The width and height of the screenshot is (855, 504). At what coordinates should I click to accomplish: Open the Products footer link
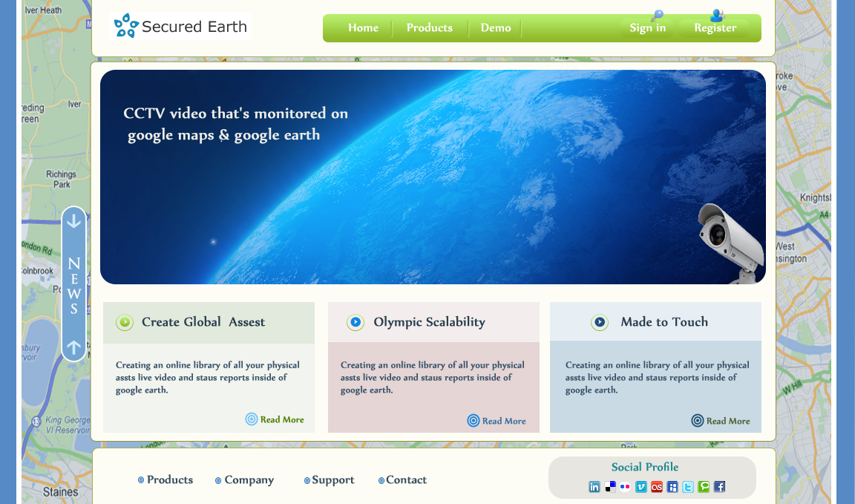[169, 480]
